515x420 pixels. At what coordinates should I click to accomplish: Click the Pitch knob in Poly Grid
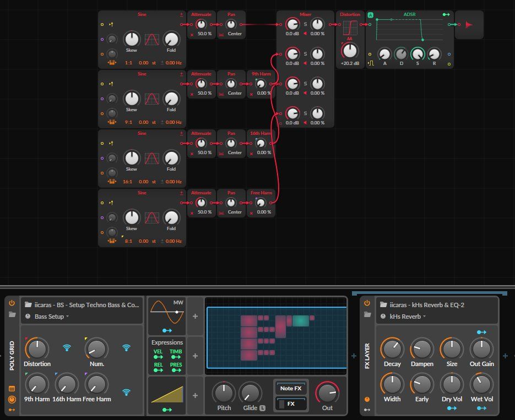[224, 393]
